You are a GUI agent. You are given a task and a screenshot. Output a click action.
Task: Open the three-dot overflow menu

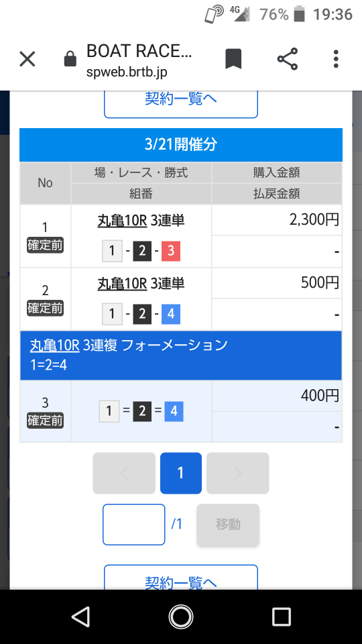point(336,59)
